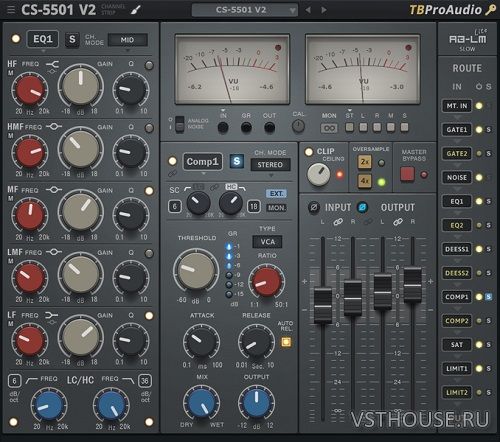Select the GATE1 route module

pyautogui.click(x=457, y=130)
